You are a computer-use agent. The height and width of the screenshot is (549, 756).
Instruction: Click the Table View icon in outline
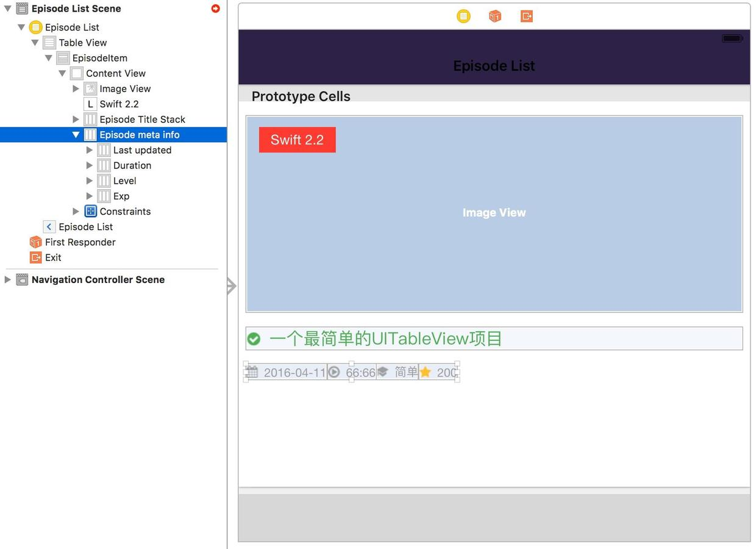[x=49, y=43]
